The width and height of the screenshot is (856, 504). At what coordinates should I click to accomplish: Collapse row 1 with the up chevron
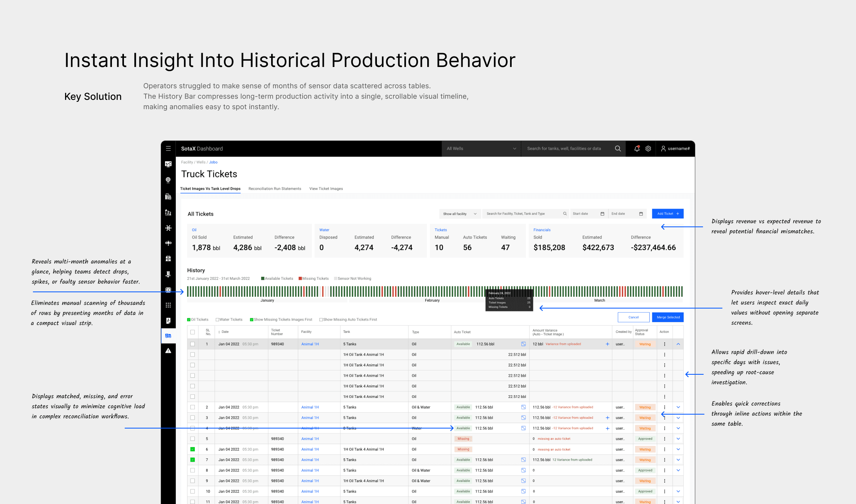pos(678,344)
